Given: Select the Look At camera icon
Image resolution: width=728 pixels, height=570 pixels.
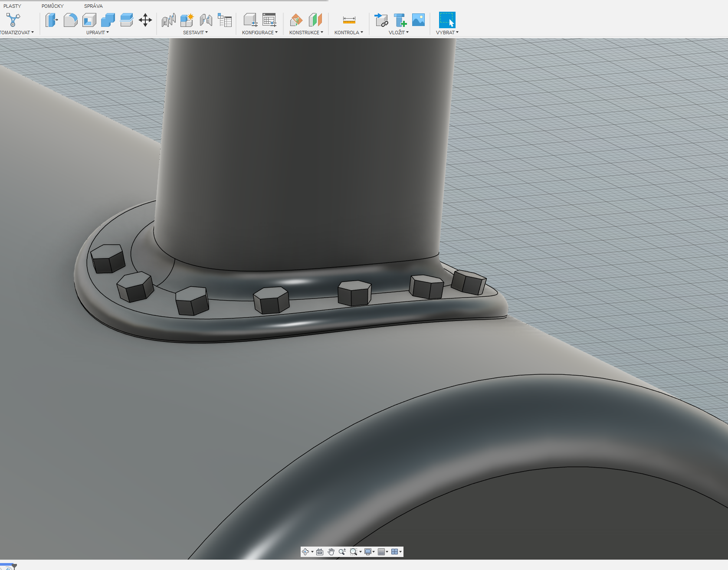Looking at the screenshot, I should [x=320, y=552].
